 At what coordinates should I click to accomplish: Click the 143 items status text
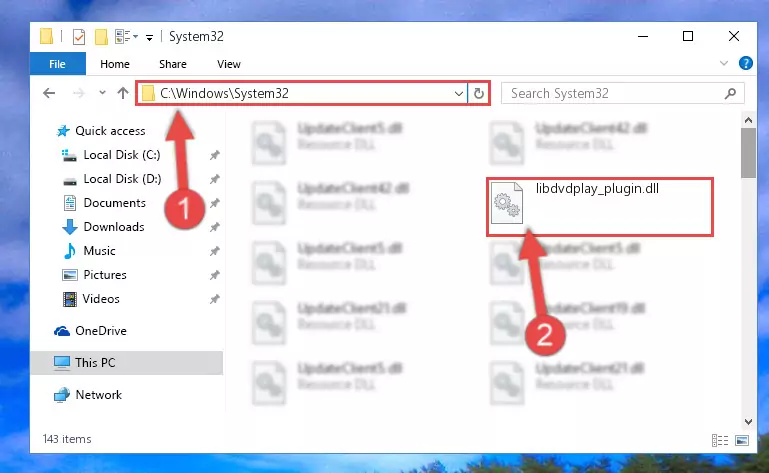coord(67,439)
